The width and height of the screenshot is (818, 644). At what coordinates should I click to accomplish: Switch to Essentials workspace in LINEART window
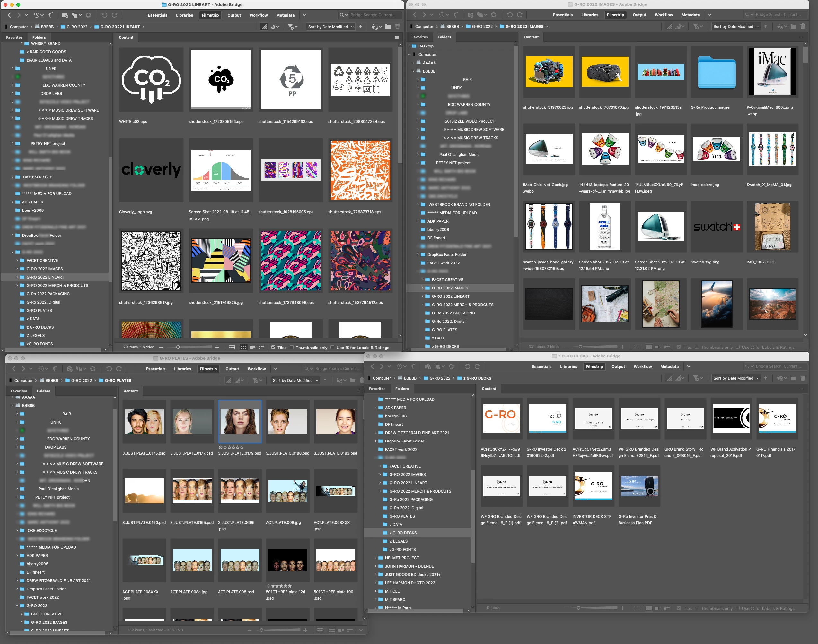pyautogui.click(x=157, y=15)
